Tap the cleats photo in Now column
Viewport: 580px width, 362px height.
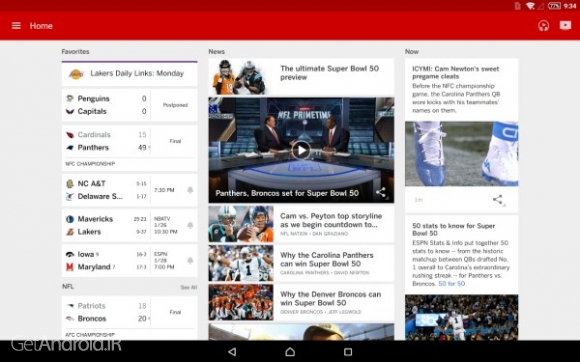(x=462, y=154)
